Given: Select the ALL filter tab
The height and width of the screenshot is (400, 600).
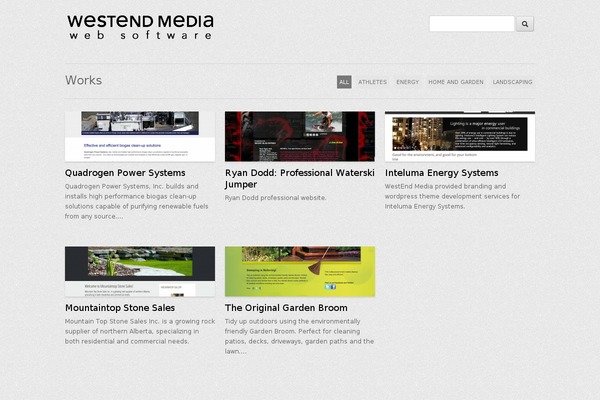Looking at the screenshot, I should pyautogui.click(x=344, y=82).
